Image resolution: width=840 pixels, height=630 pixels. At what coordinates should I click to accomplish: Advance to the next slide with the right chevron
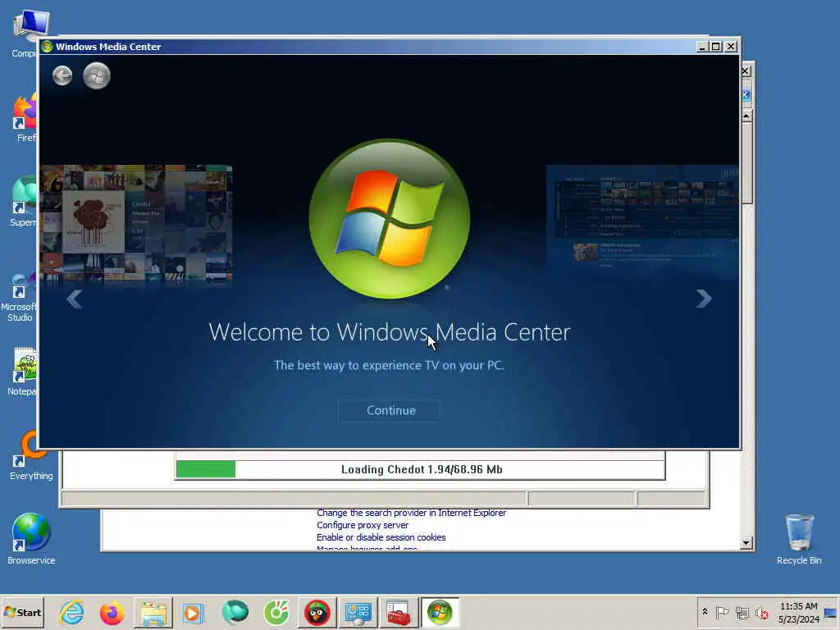[703, 299]
